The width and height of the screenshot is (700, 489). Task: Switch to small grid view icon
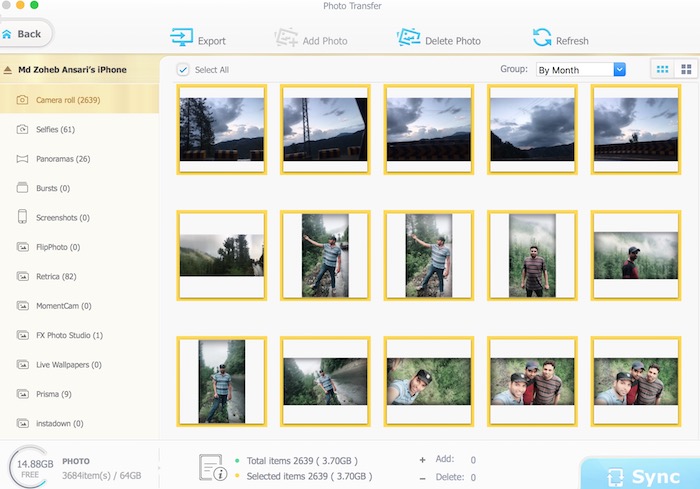point(662,69)
